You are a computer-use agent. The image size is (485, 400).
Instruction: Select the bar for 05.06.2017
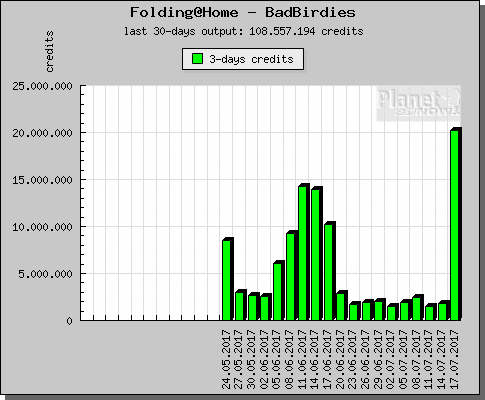[278, 291]
